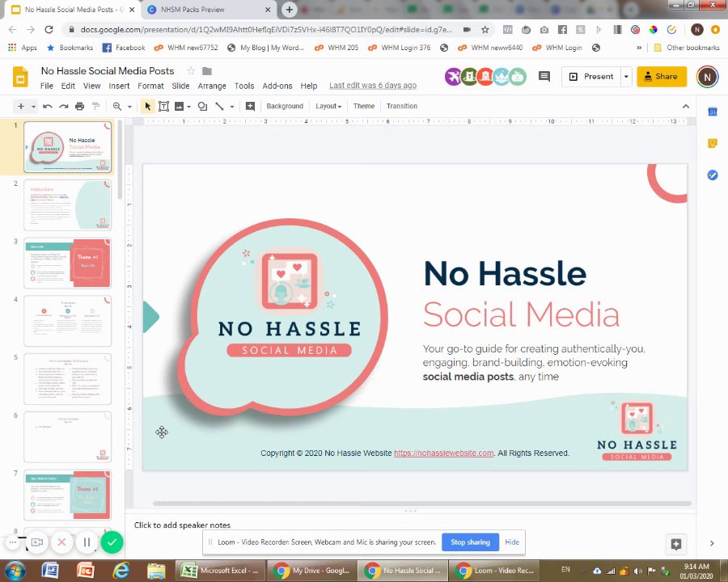Screen dimensions: 728x582
Task: Open the Layout dropdown
Action: [x=328, y=106]
